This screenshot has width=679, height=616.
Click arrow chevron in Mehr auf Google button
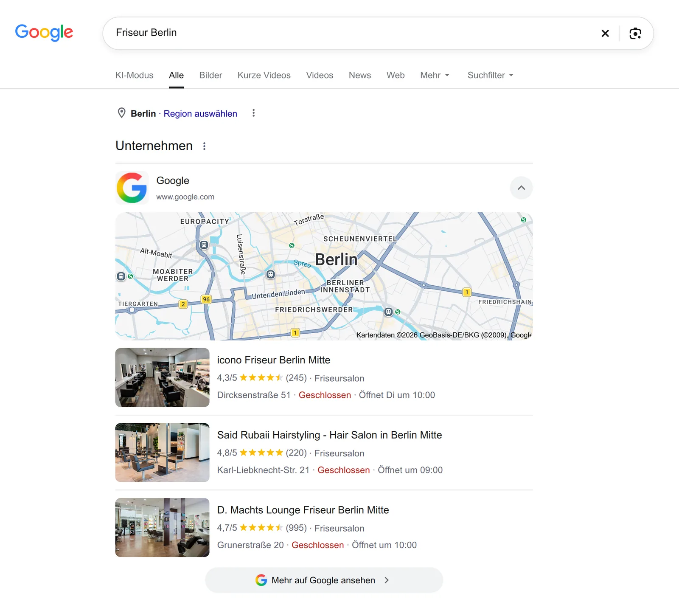pyautogui.click(x=387, y=580)
